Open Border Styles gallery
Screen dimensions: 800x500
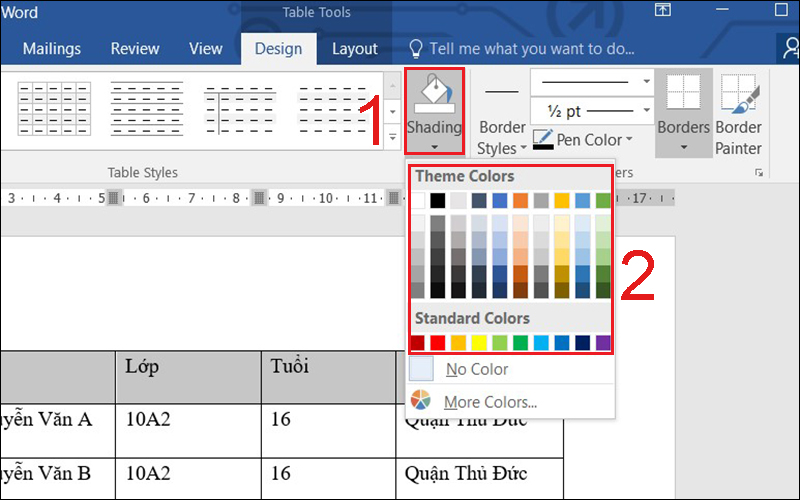(502, 137)
